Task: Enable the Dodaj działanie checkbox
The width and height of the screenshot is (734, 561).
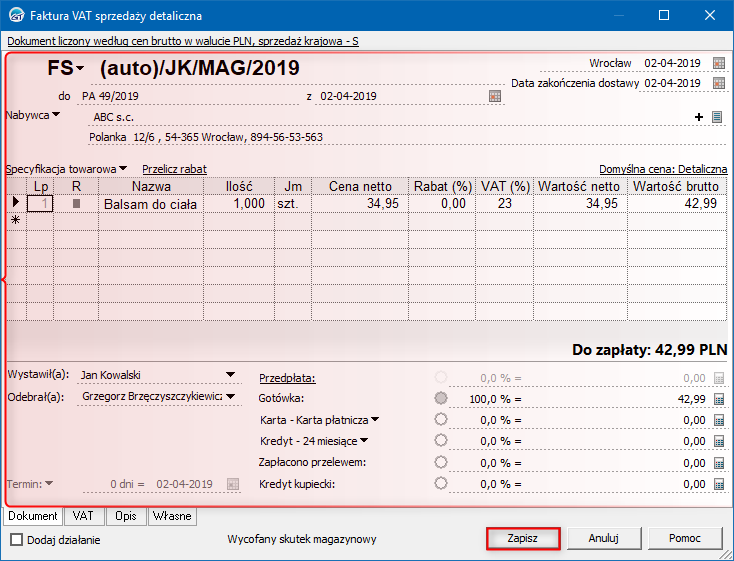Action: (x=16, y=540)
